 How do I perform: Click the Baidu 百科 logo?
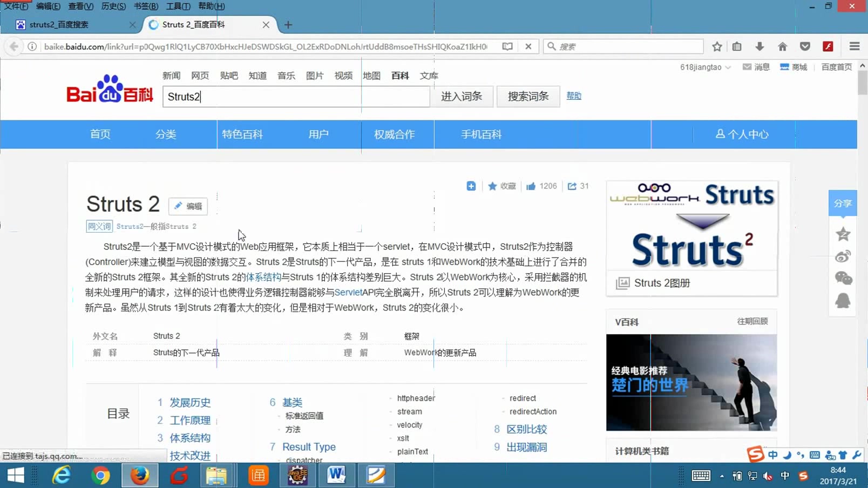[110, 89]
